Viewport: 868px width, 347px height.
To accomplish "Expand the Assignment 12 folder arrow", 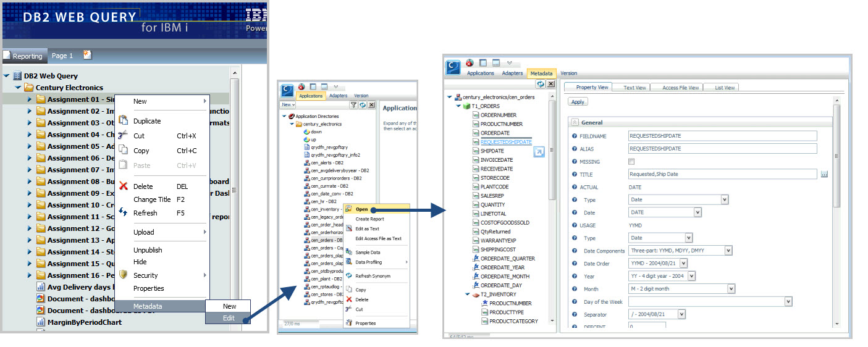I will pos(29,228).
